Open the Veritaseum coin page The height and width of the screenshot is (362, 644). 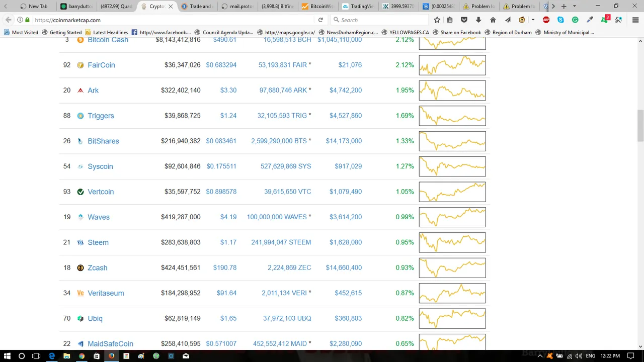[x=106, y=293]
